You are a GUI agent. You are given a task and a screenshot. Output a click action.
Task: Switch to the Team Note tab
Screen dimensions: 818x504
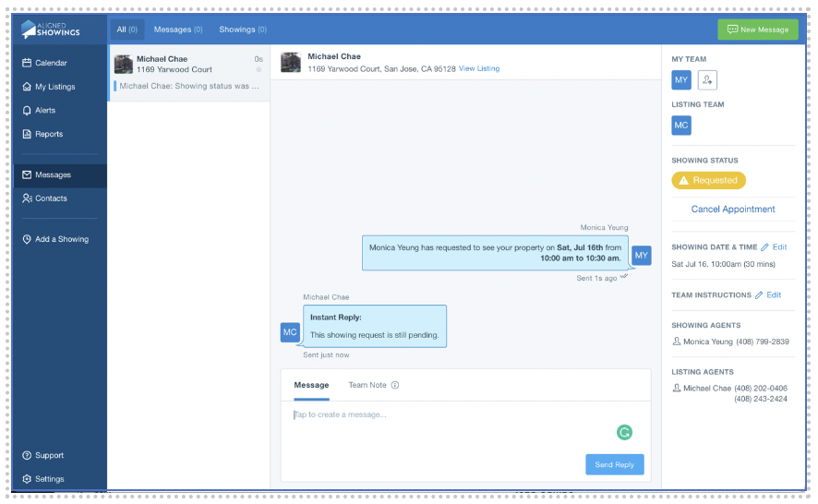367,385
